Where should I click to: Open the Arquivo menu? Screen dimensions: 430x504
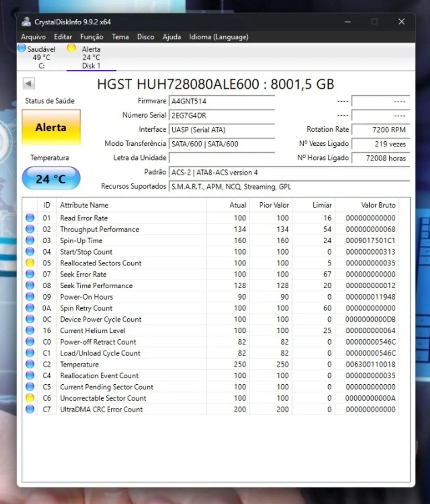point(33,37)
